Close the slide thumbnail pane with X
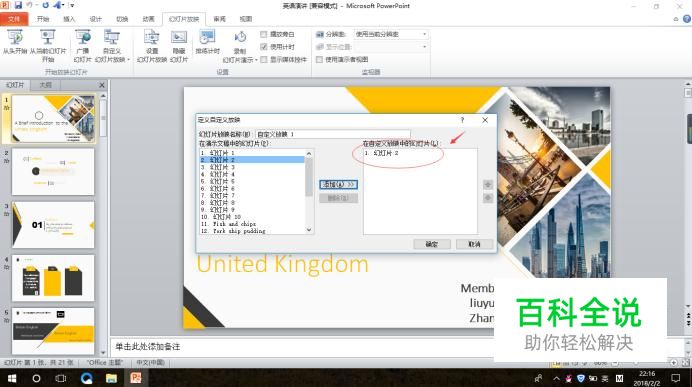 coord(102,85)
